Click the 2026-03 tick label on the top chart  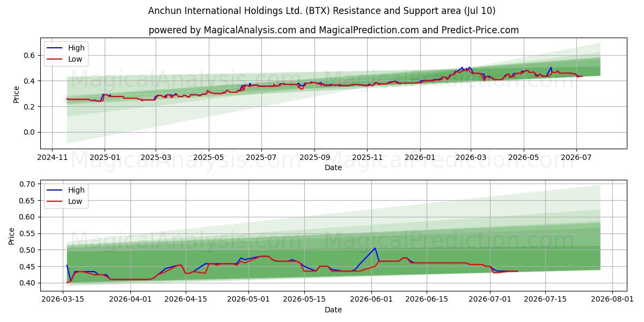pos(471,157)
